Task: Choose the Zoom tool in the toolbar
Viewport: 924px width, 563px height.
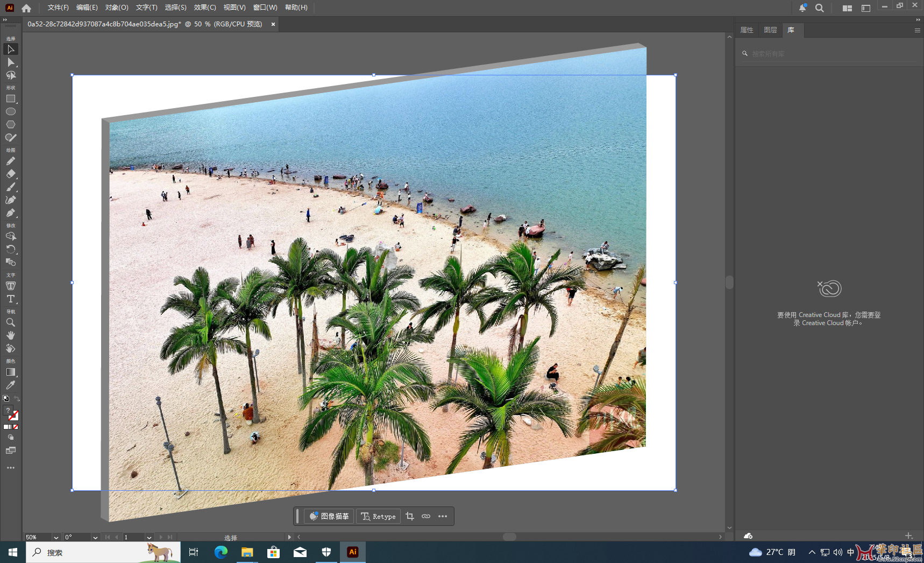Action: coord(10,322)
